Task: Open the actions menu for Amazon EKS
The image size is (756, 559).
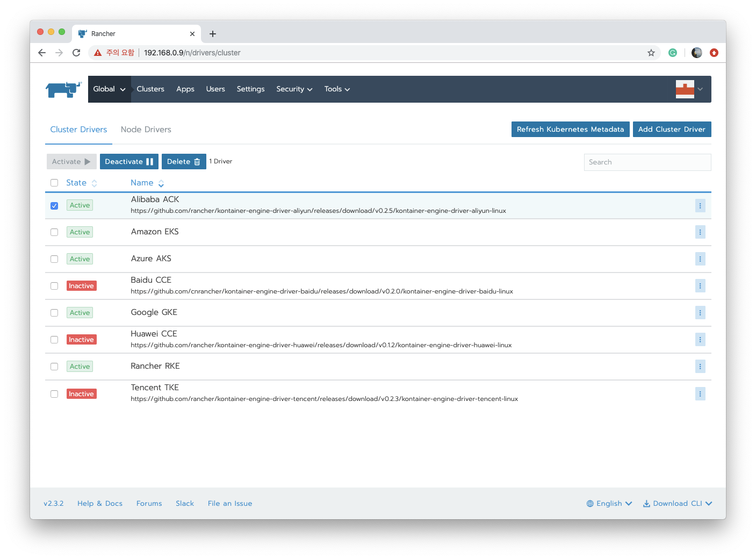Action: click(x=700, y=232)
